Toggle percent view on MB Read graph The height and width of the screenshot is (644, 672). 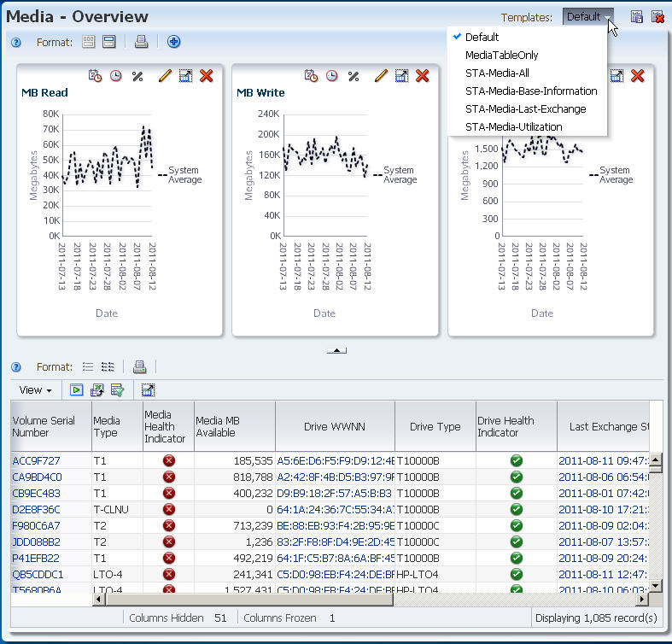point(137,76)
